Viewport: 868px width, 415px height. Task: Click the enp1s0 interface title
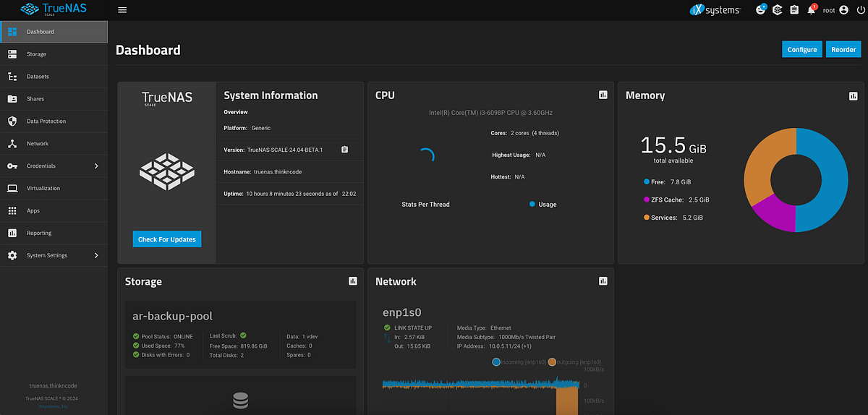(402, 312)
